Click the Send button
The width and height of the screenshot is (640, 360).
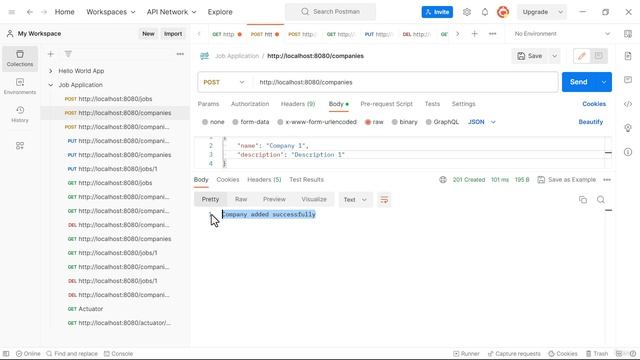tap(579, 82)
